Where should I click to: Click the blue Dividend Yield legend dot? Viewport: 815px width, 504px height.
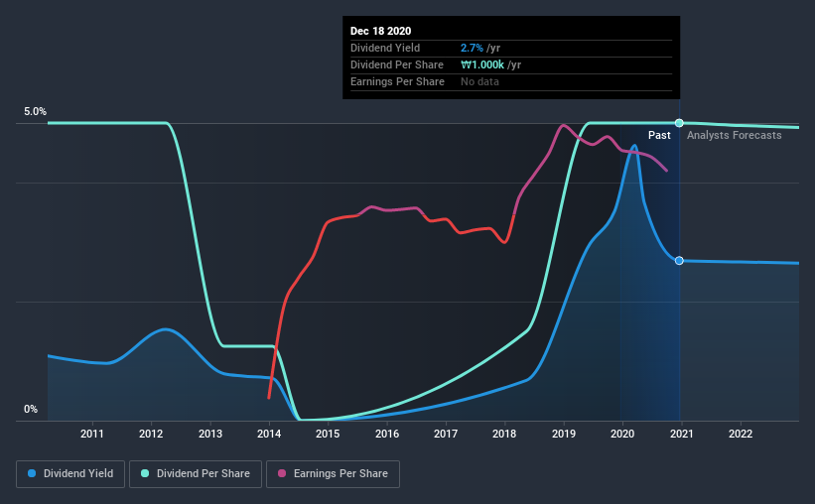(32, 473)
